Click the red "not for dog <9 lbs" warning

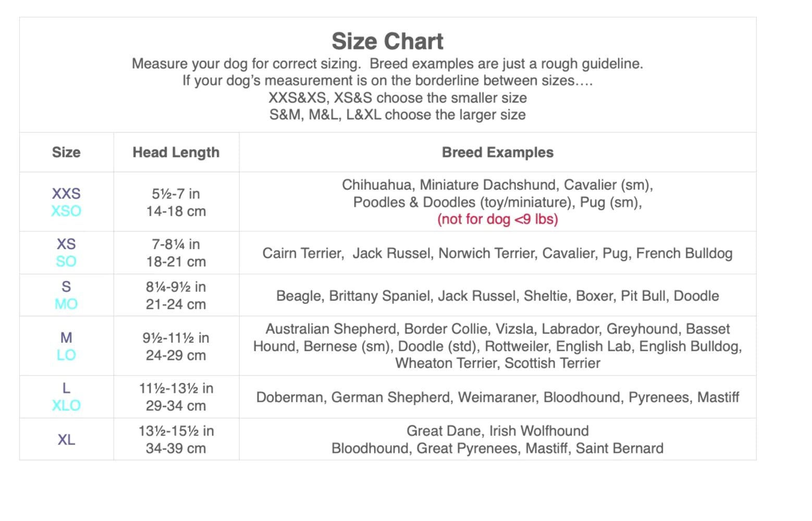pyautogui.click(x=497, y=219)
